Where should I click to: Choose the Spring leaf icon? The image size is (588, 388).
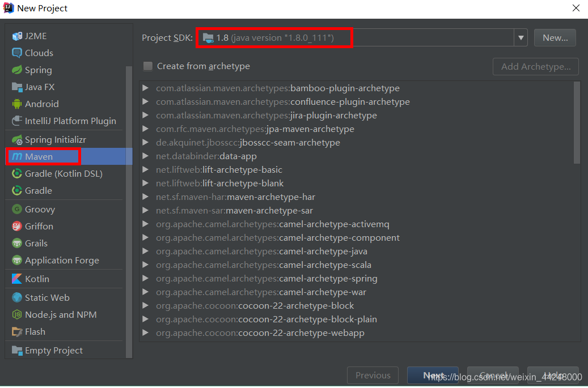(17, 70)
